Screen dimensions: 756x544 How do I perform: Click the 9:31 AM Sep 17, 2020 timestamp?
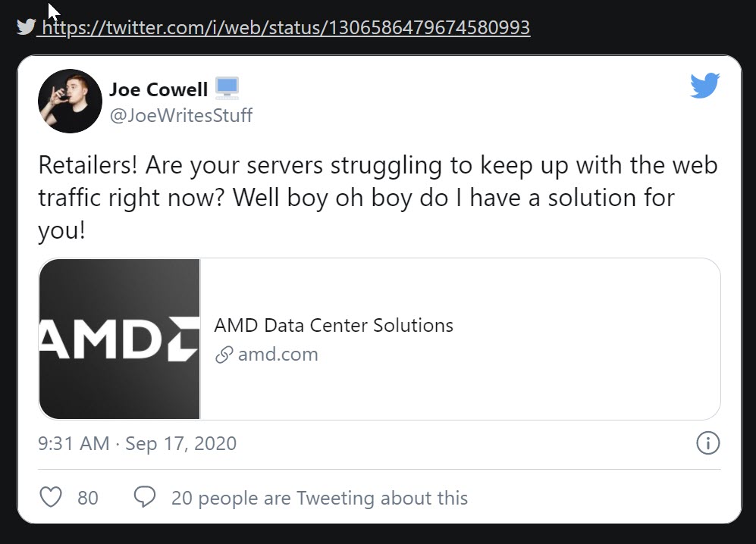pyautogui.click(x=137, y=443)
